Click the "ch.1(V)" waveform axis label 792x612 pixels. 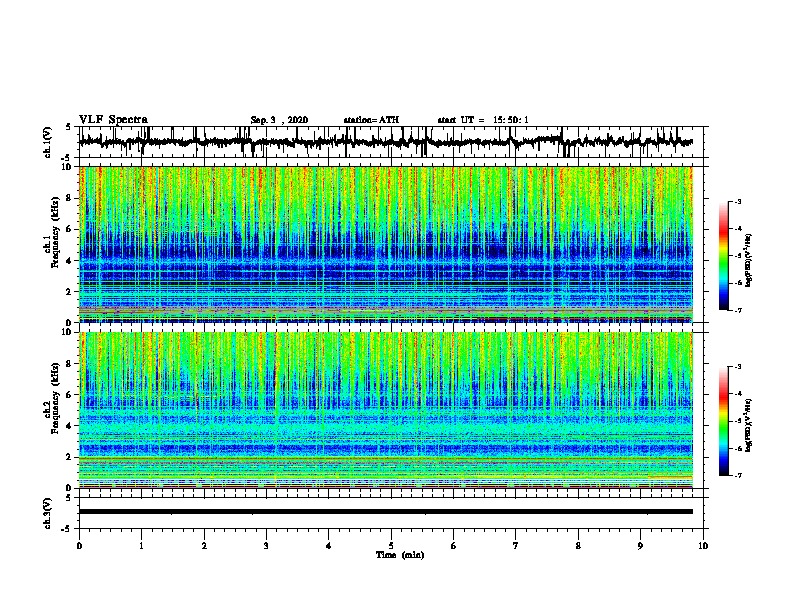coord(48,142)
